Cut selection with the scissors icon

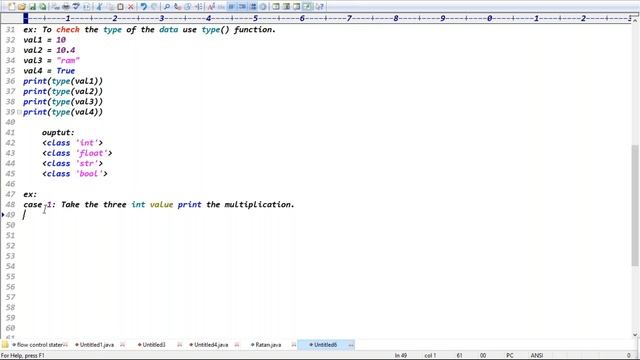coord(99,7)
